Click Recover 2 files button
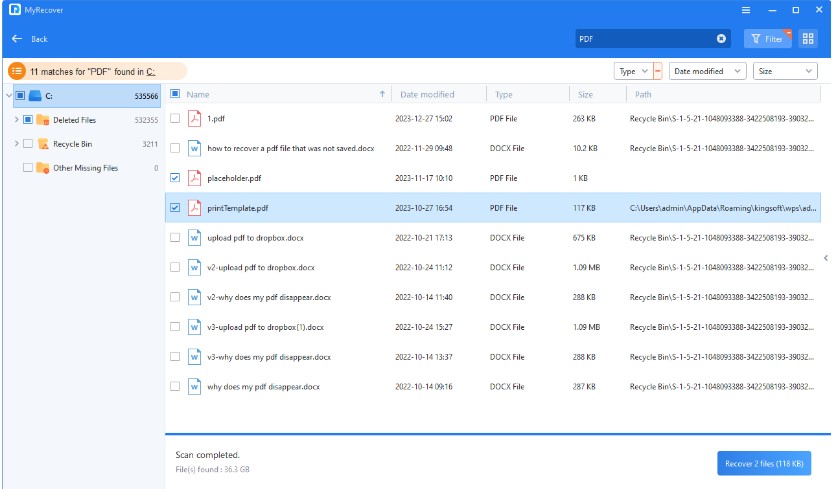832x489 pixels. pyautogui.click(x=762, y=464)
